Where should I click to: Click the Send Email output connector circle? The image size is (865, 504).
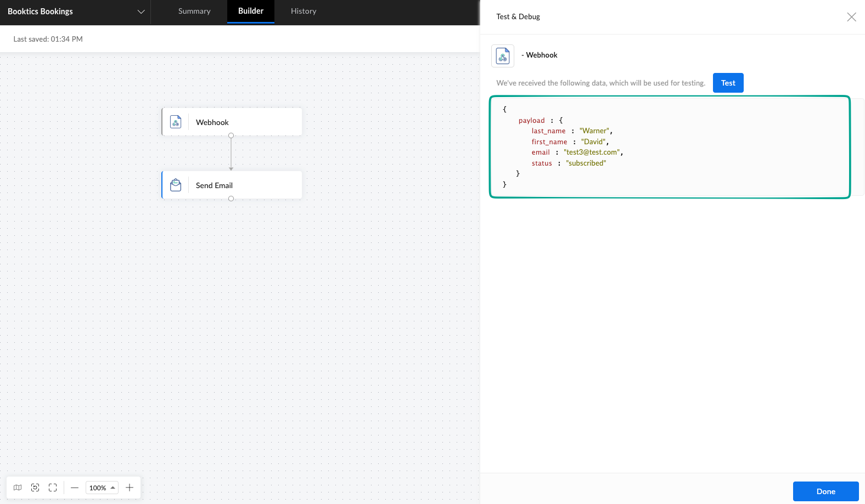[x=231, y=199]
